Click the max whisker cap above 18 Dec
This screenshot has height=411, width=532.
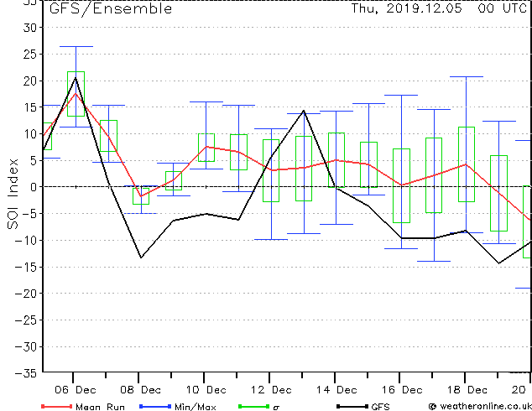click(x=467, y=77)
